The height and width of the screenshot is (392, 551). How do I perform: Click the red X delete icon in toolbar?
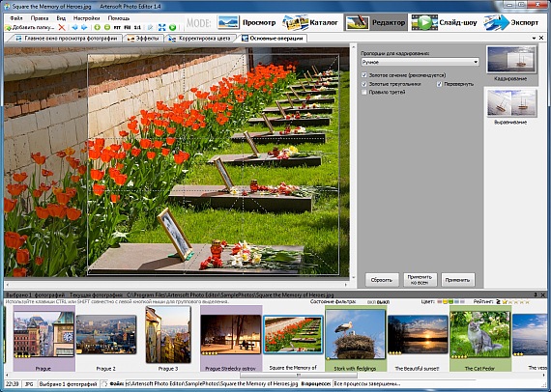(x=62, y=27)
